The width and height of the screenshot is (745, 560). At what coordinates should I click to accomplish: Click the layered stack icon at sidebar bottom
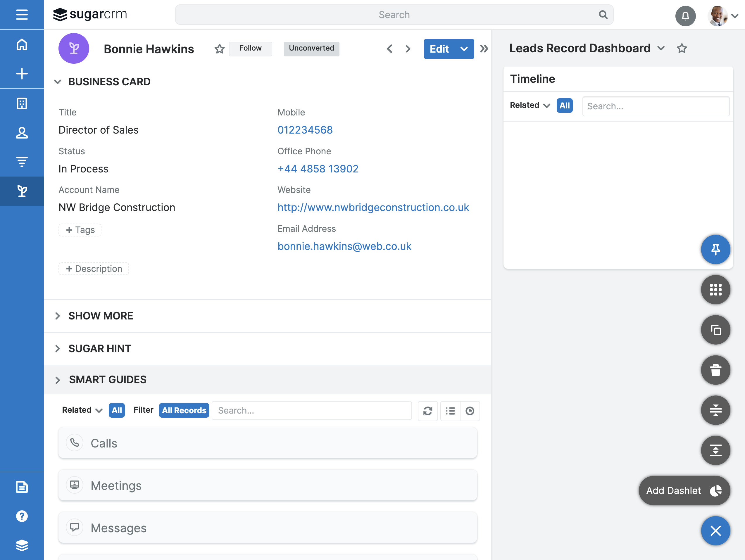(22, 545)
